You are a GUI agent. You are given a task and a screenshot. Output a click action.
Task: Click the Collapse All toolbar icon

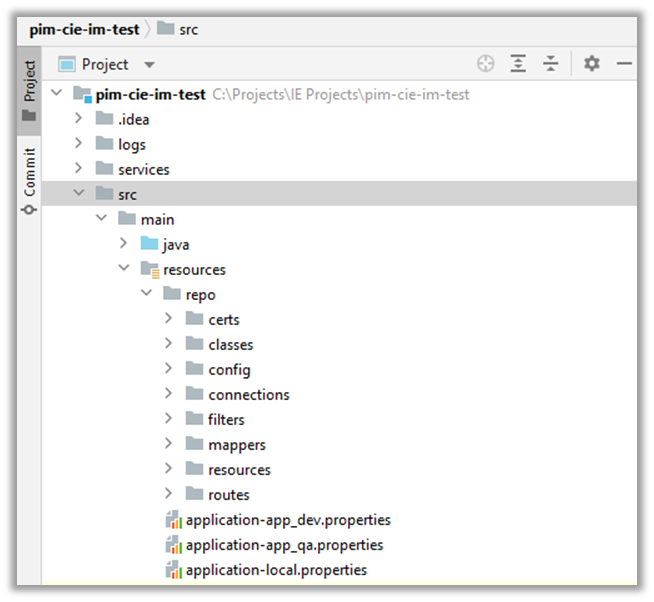pos(551,64)
